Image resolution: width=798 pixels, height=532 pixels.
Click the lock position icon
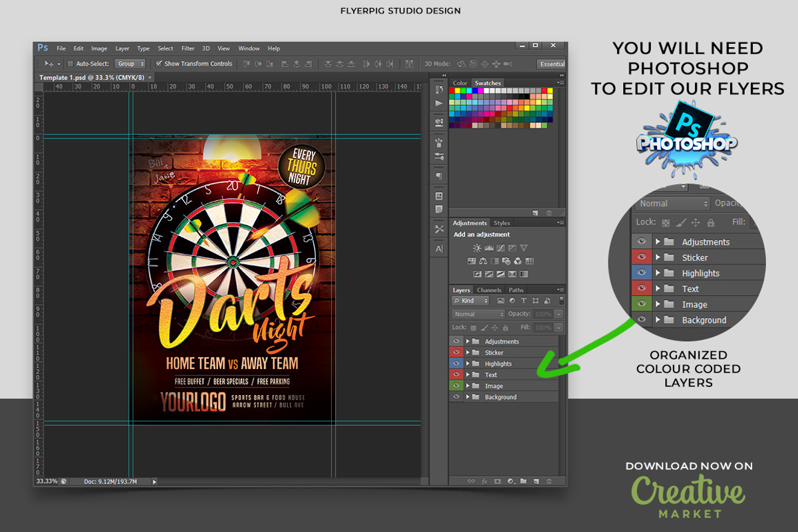495,328
